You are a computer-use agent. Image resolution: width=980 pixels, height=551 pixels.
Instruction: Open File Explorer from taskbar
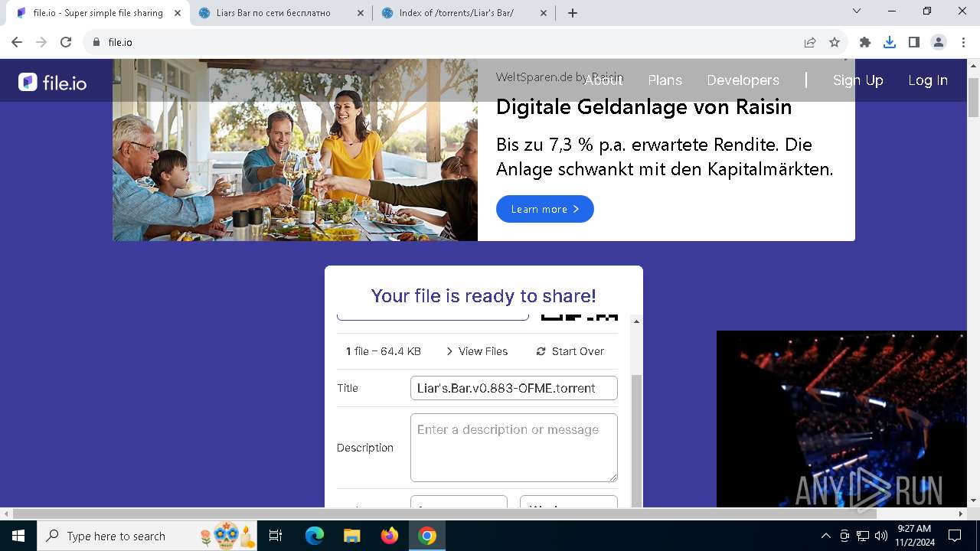pos(351,536)
